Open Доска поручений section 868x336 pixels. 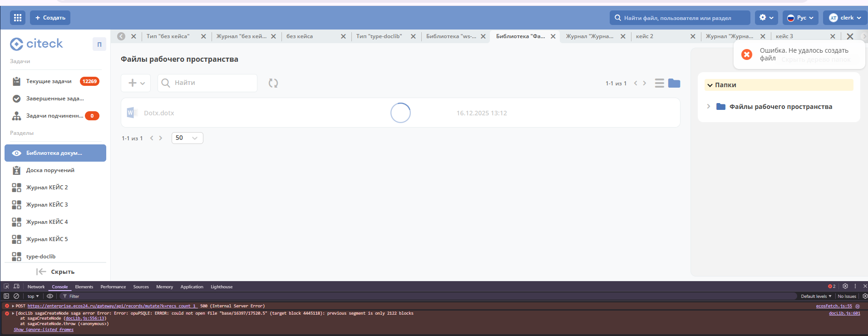50,170
